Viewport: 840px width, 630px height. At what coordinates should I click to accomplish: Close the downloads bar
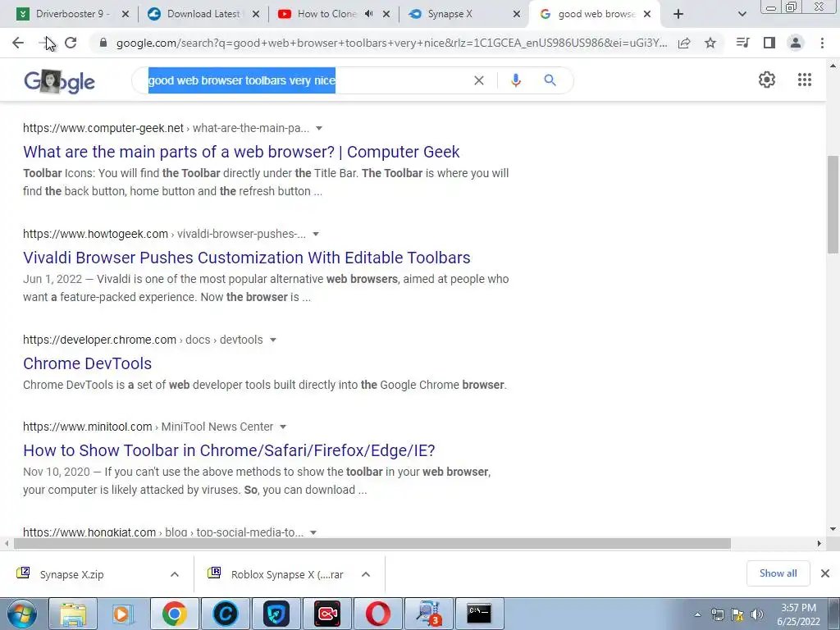825,573
